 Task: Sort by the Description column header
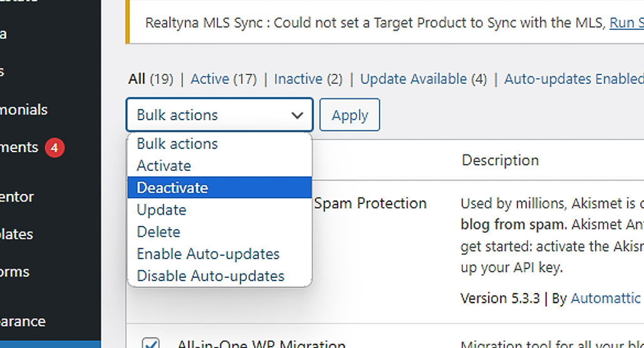pos(500,160)
